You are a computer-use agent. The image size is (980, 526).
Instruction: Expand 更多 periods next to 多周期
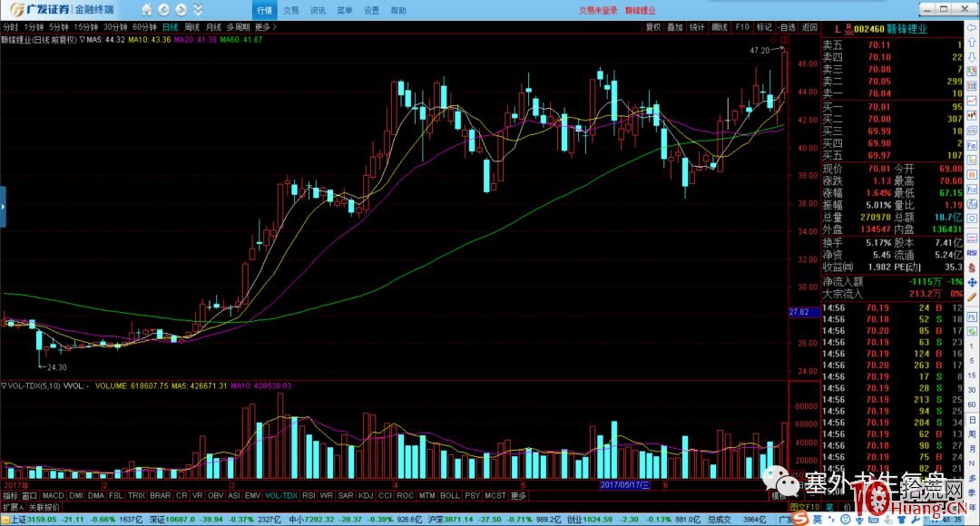[265, 27]
